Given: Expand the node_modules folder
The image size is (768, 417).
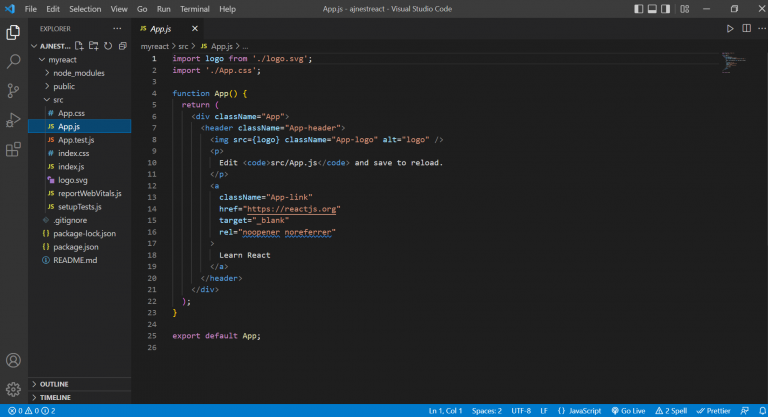Looking at the screenshot, I should click(x=77, y=73).
